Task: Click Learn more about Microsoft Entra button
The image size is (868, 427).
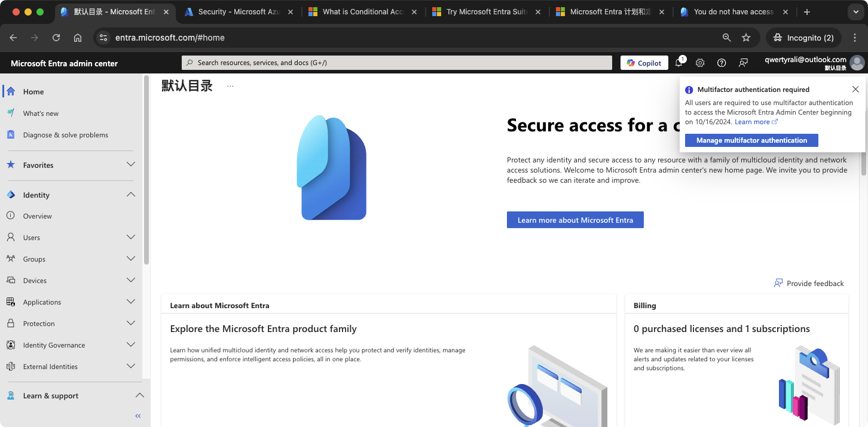Action: [575, 220]
